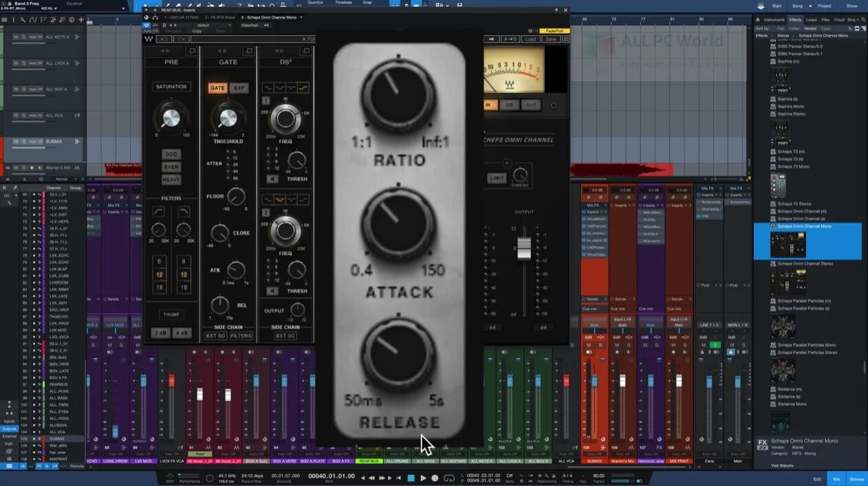This screenshot has height=486, width=868.
Task: Open the browser search magnifier icon
Action: (x=863, y=19)
